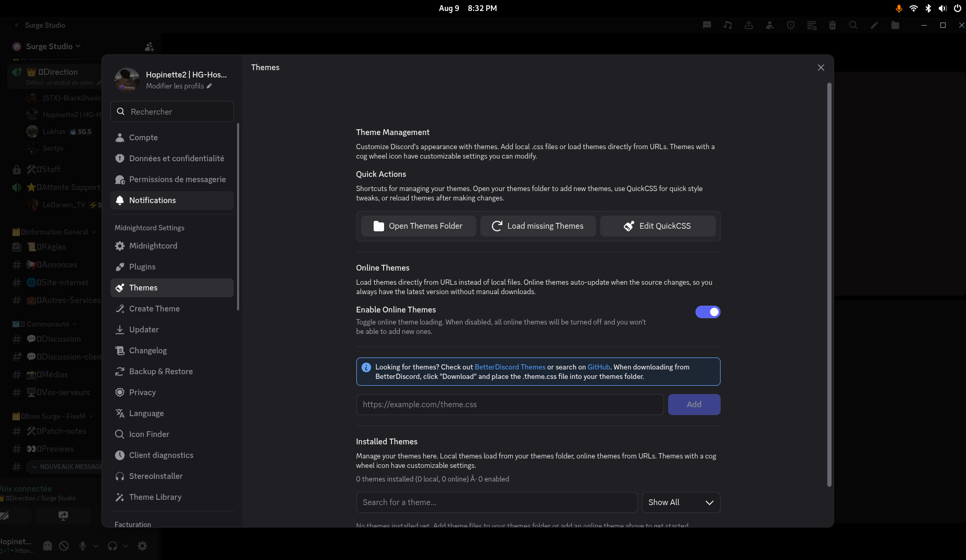This screenshot has width=966, height=560.
Task: Select Themes in the settings sidebar
Action: point(172,288)
